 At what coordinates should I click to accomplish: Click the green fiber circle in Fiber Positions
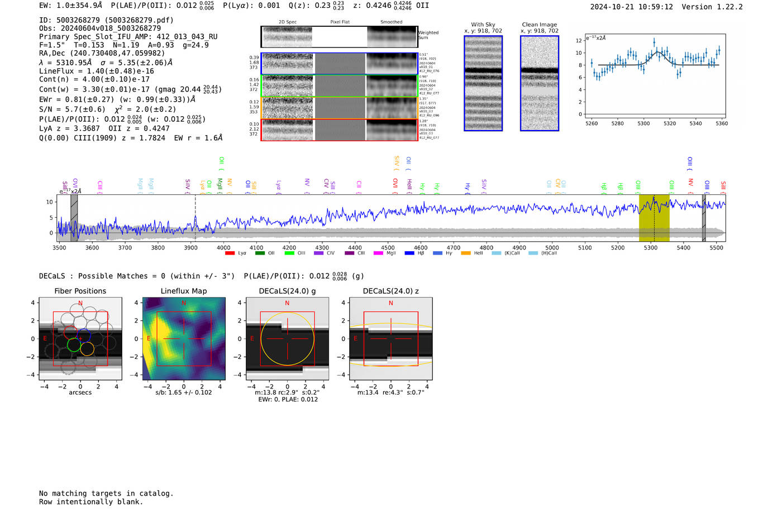click(74, 344)
